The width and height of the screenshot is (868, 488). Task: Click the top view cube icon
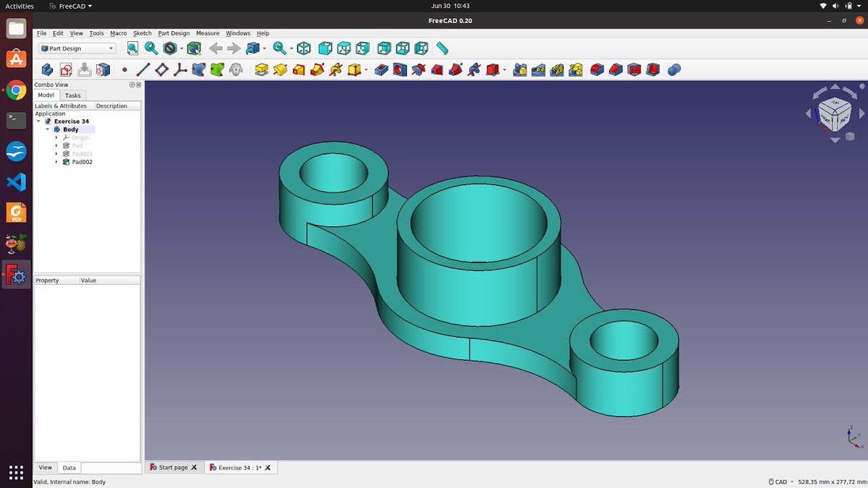click(x=344, y=48)
